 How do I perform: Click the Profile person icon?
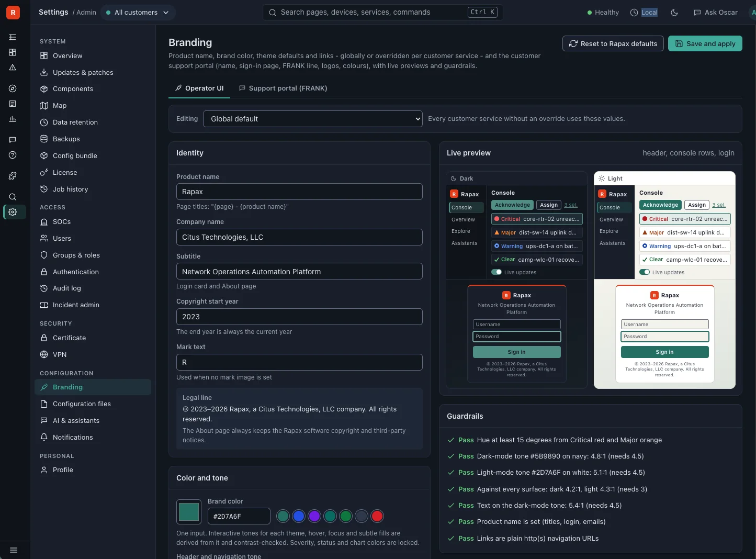(x=44, y=469)
